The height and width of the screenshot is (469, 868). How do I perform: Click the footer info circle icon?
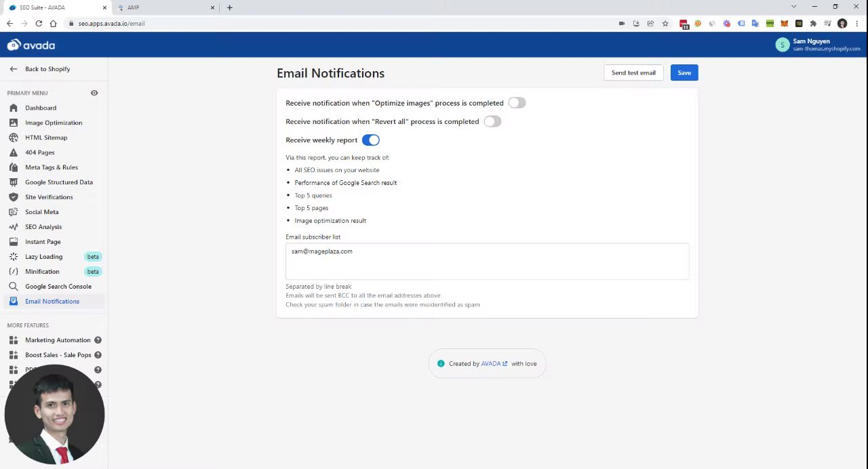tap(441, 364)
